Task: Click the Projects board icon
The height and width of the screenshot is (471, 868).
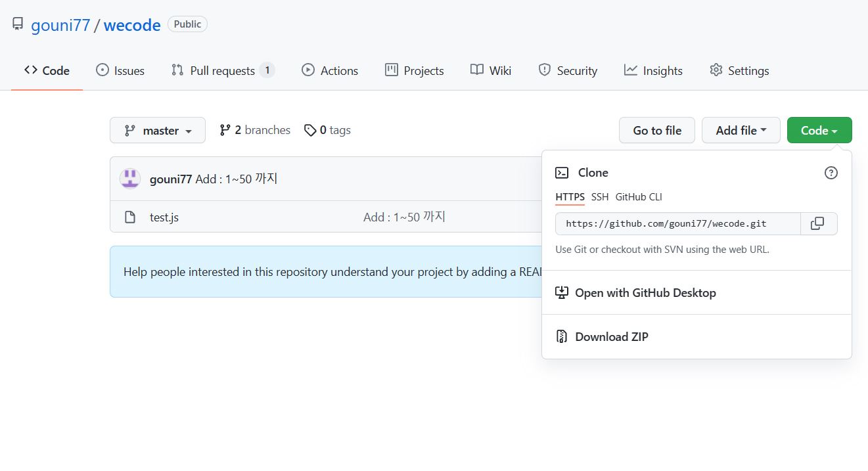Action: (x=392, y=70)
